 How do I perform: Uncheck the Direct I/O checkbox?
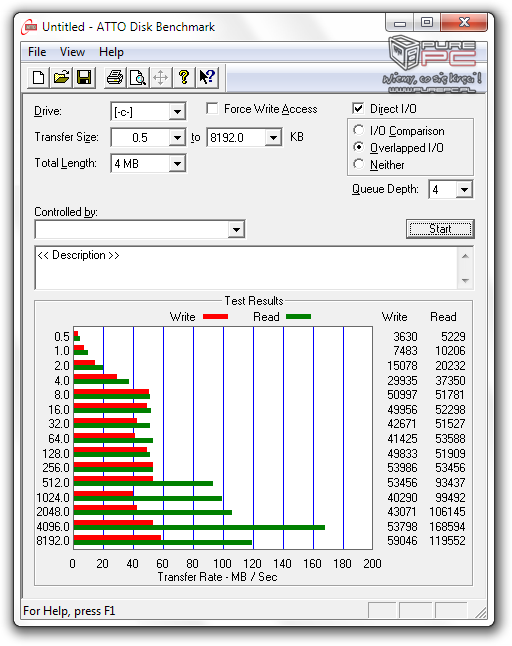pos(358,108)
